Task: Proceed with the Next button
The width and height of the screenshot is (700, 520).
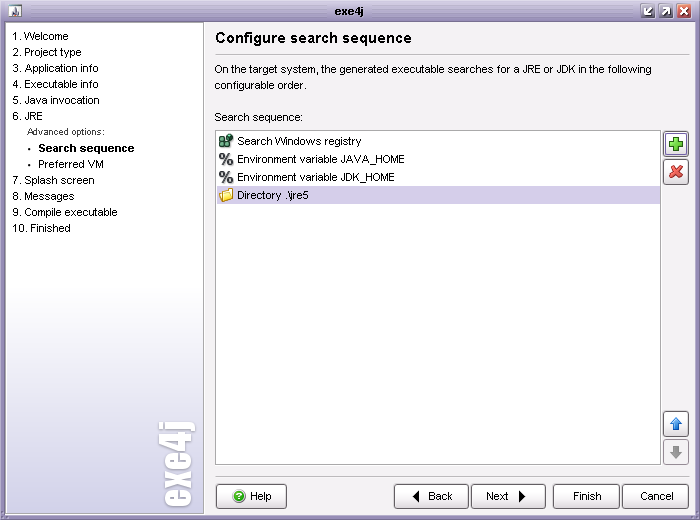Action: (x=508, y=496)
